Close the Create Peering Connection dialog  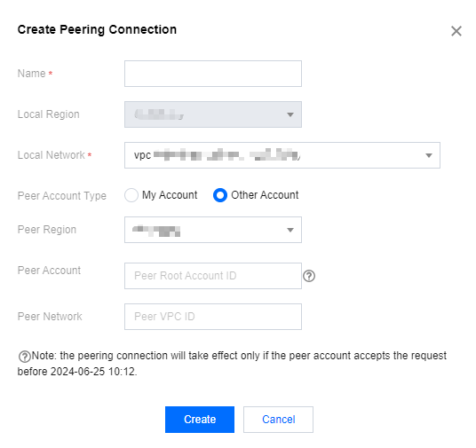point(456,31)
